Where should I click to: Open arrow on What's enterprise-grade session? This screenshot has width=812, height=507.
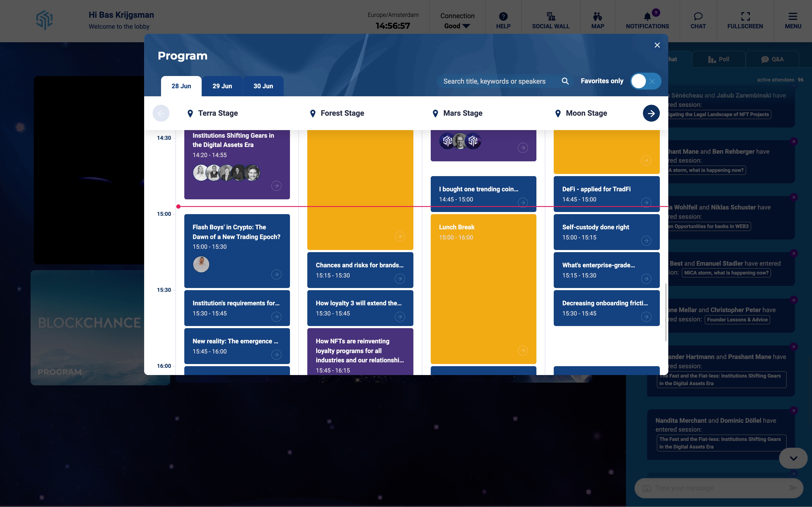(646, 279)
